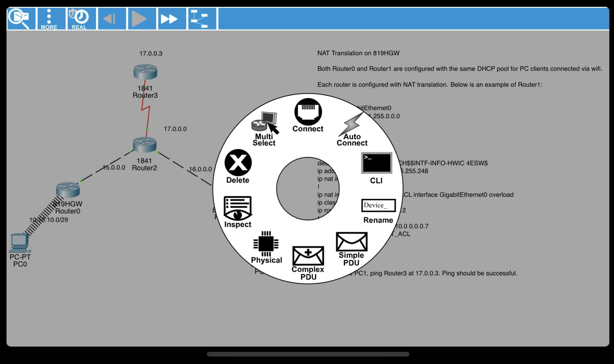
Task: Create a Complex PDU
Action: tap(308, 263)
